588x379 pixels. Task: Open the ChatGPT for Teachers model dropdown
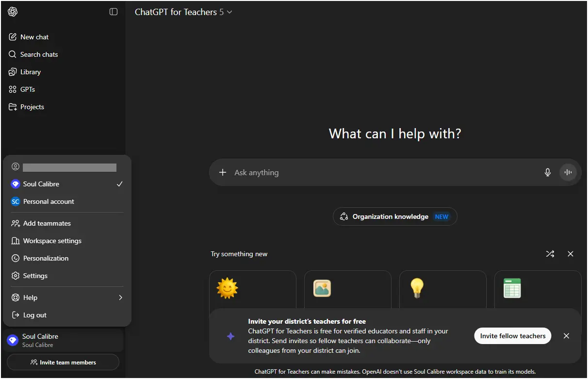point(183,12)
